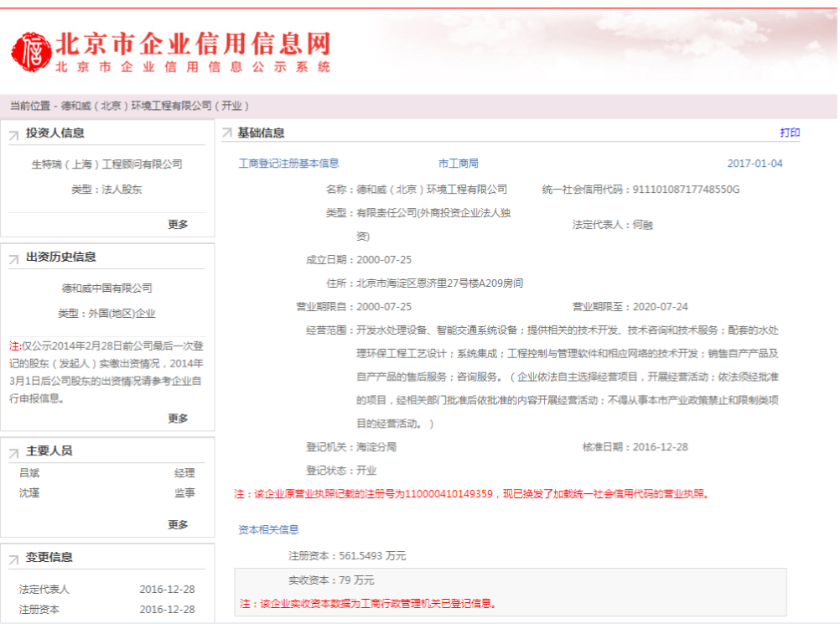This screenshot has height=624, width=840.
Task: Click the arrow icon beside 投资人信息
Action: (14, 134)
